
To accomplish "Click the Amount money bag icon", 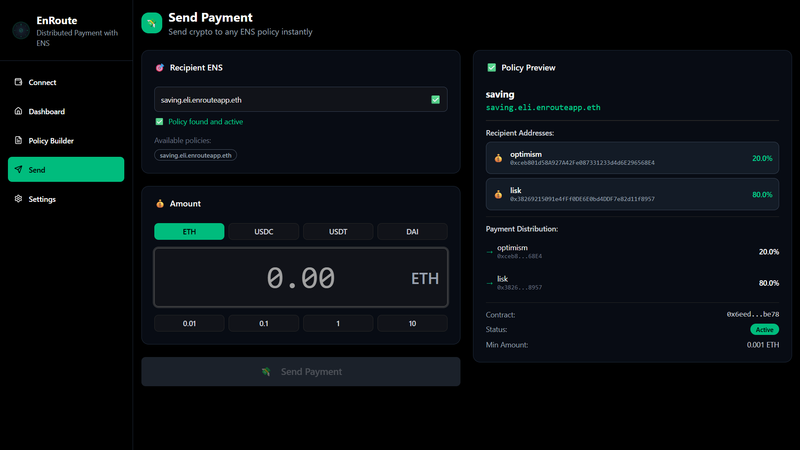I will [x=160, y=204].
